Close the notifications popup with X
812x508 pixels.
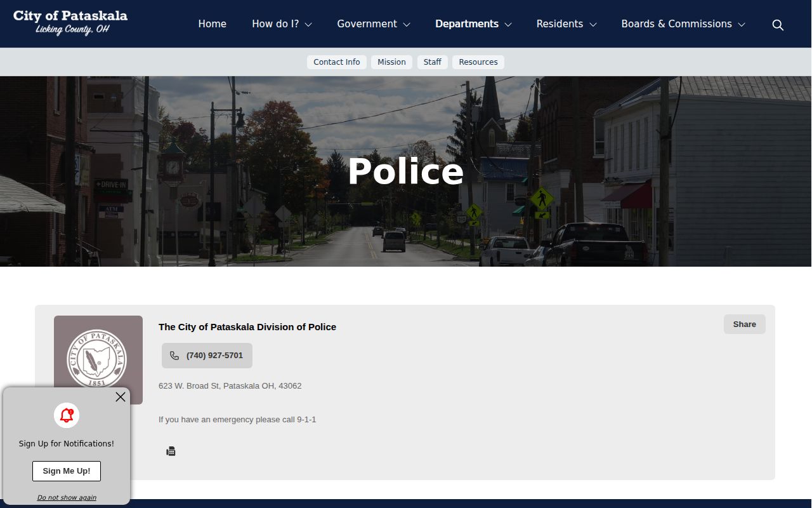121,397
